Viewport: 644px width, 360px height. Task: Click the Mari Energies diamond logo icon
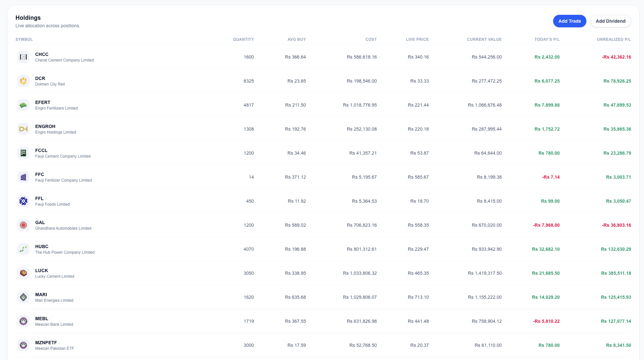pos(23,297)
